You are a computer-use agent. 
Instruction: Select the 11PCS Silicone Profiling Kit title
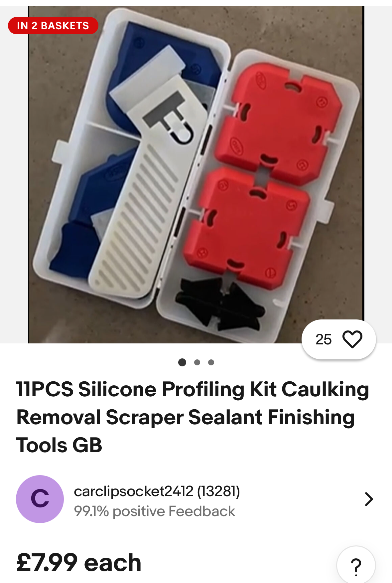click(x=193, y=417)
